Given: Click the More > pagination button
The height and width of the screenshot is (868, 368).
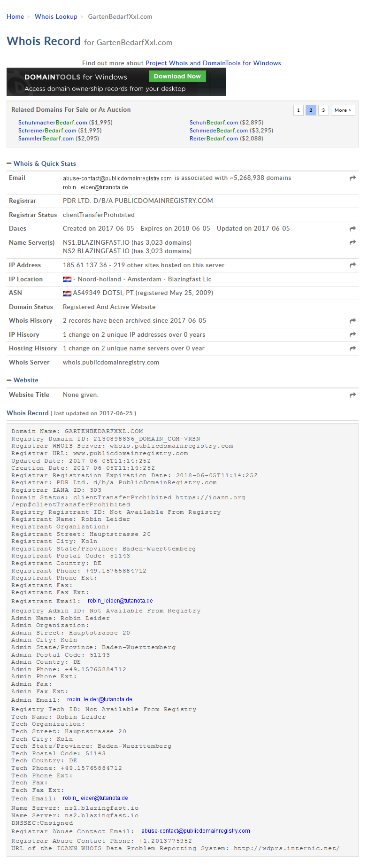Looking at the screenshot, I should pyautogui.click(x=343, y=110).
